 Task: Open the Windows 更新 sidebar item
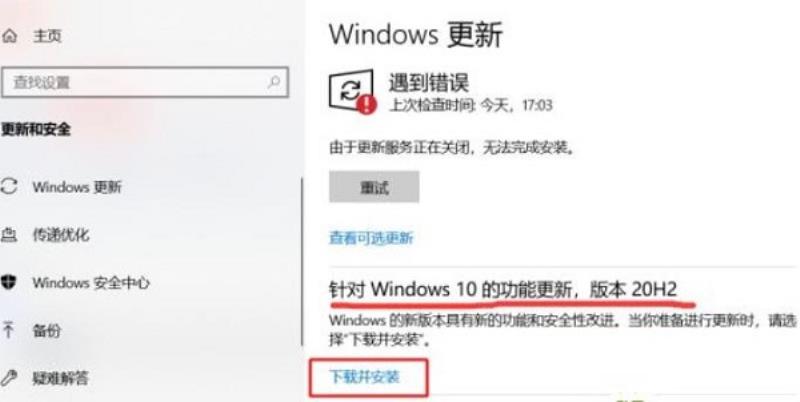(77, 187)
